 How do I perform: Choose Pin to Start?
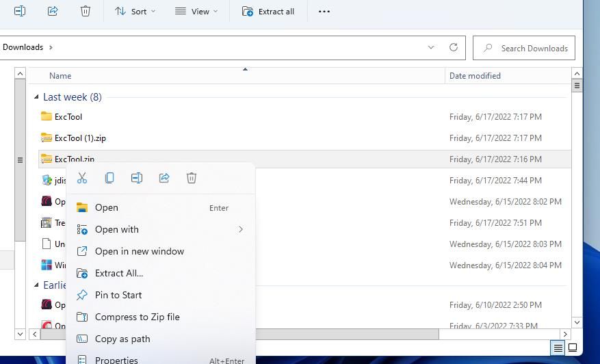(160, 295)
